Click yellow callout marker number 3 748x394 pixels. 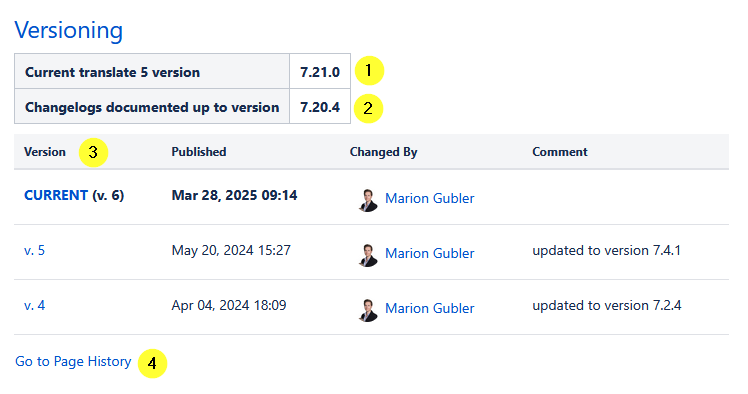coord(94,152)
